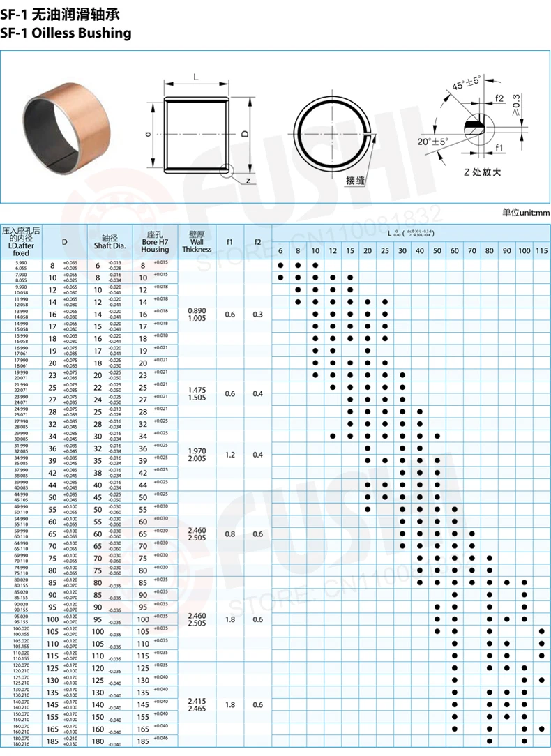The image size is (551, 756).
Task: Click the 'D' column header
Action: (65, 242)
